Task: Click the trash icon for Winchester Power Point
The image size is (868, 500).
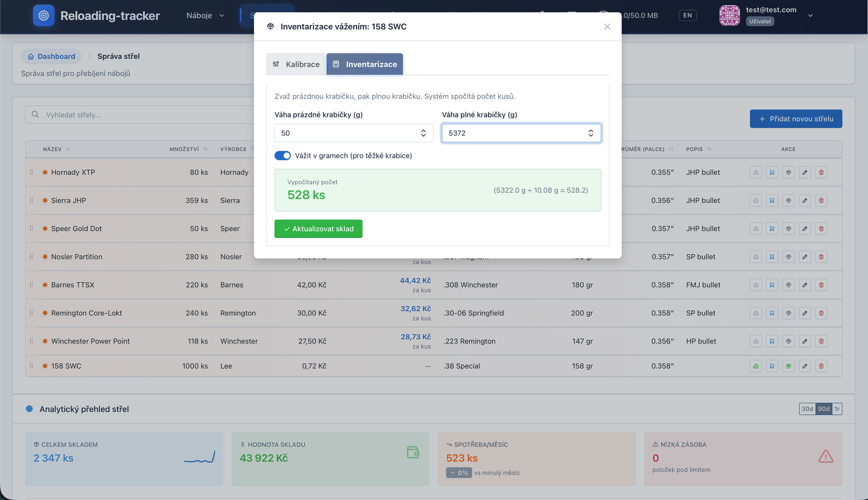Action: click(821, 341)
